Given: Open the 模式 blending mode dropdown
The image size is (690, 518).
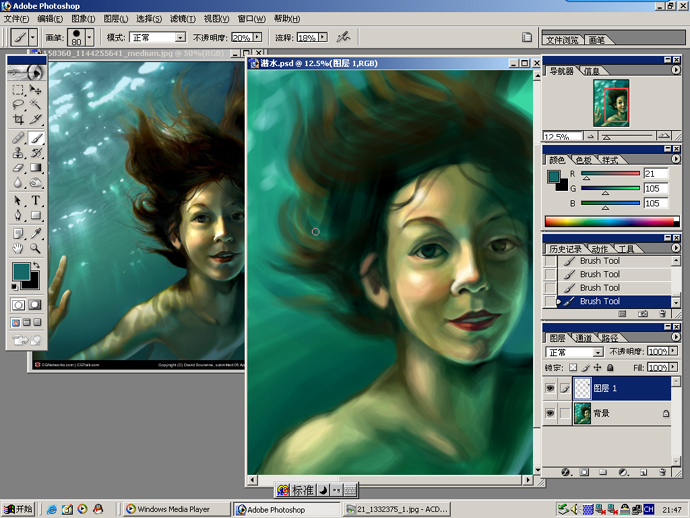Looking at the screenshot, I should (180, 38).
